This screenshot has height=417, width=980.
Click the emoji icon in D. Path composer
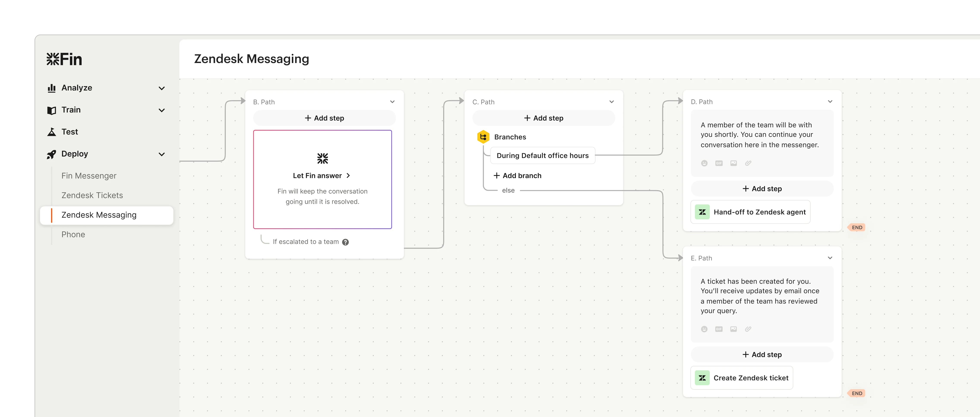704,163
